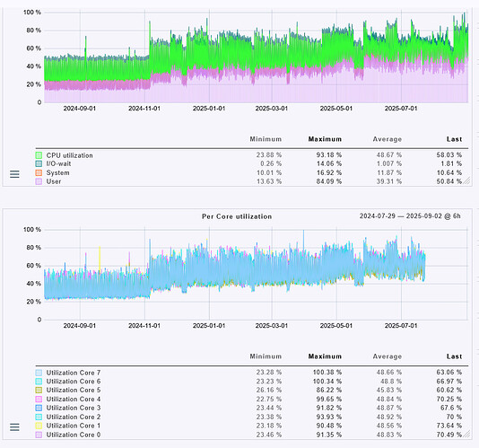The width and height of the screenshot is (479, 448).
Task: Select the Utilization Core 6 label
Action: point(74,382)
